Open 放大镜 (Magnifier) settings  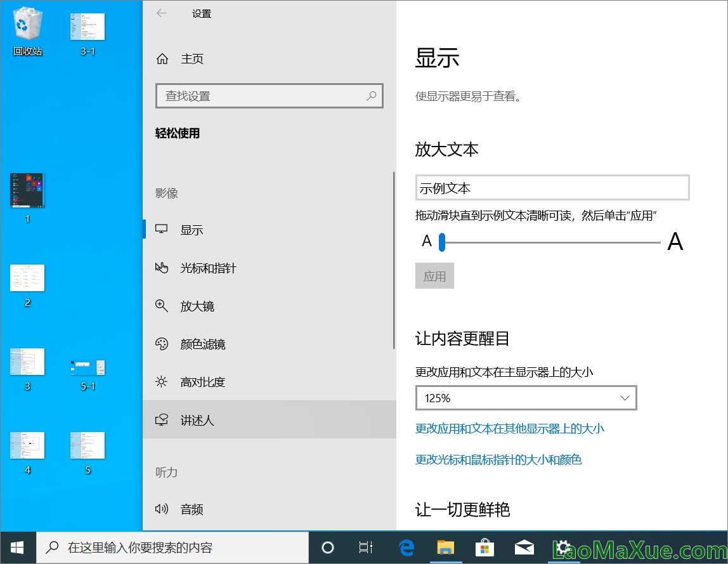[x=197, y=306]
